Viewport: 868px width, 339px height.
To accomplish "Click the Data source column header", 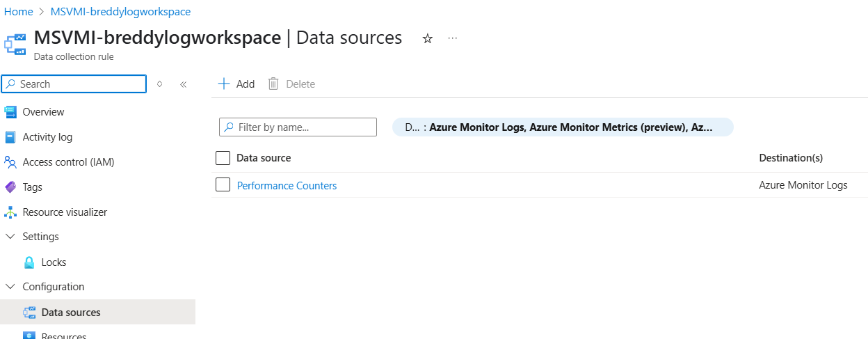I will [264, 158].
